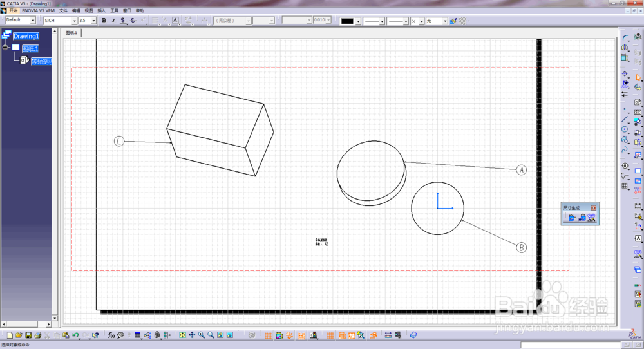The image size is (644, 349).
Task: Open the line thickness dropdown
Action: [381, 21]
